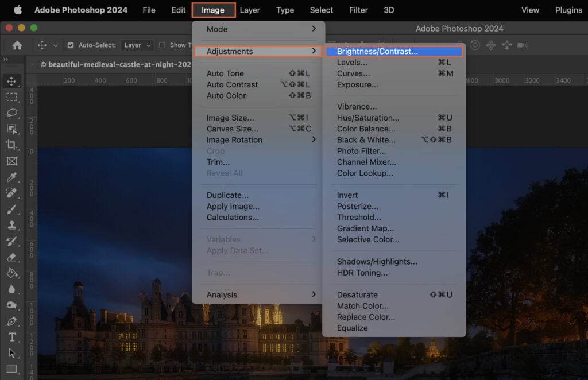Enable the Auto-Select checkbox
588x380 pixels.
(70, 45)
